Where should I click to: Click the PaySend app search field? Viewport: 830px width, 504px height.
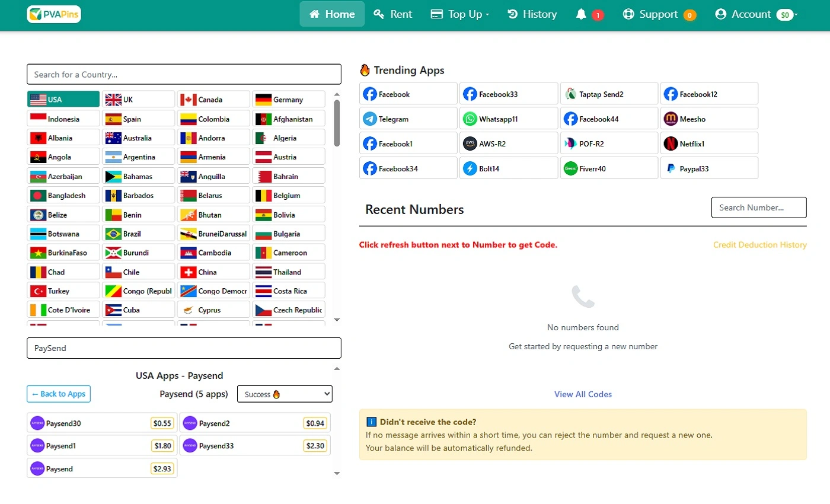click(184, 348)
